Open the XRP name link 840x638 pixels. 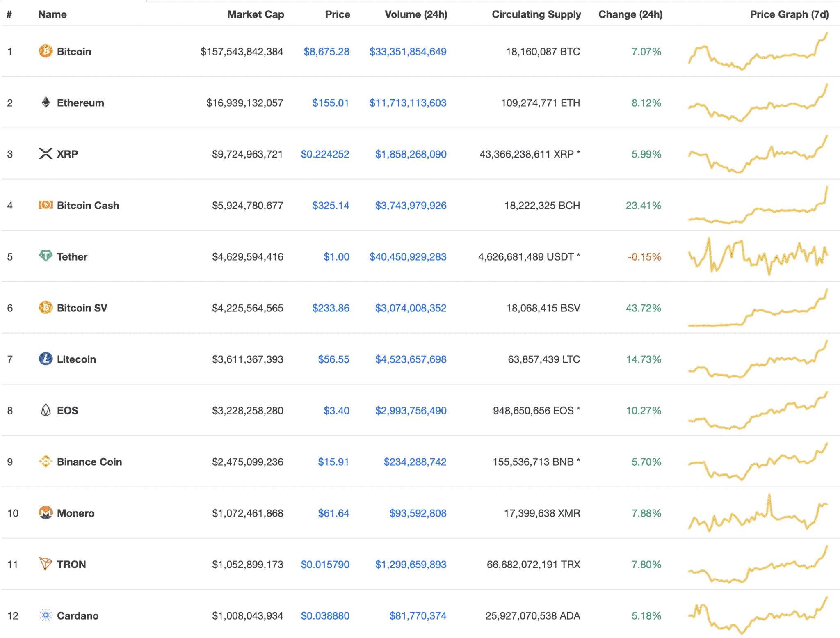67,154
